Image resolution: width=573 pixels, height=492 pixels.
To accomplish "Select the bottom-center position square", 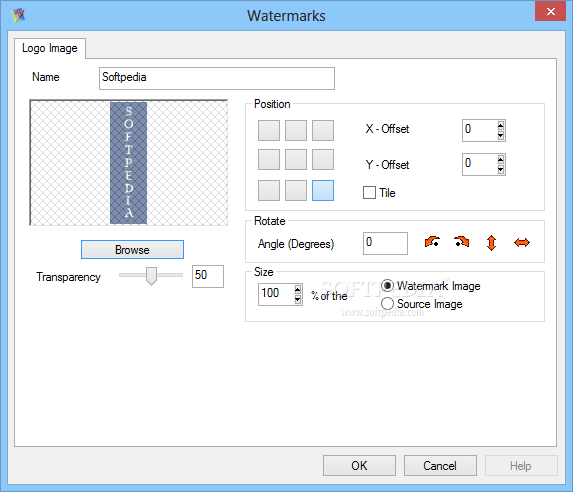I will point(296,190).
